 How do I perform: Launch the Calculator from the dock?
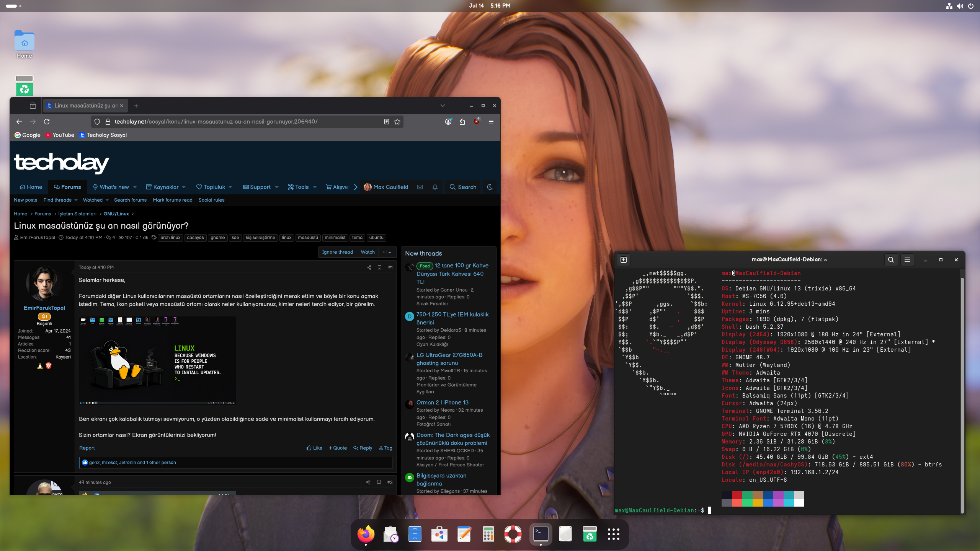(x=488, y=534)
